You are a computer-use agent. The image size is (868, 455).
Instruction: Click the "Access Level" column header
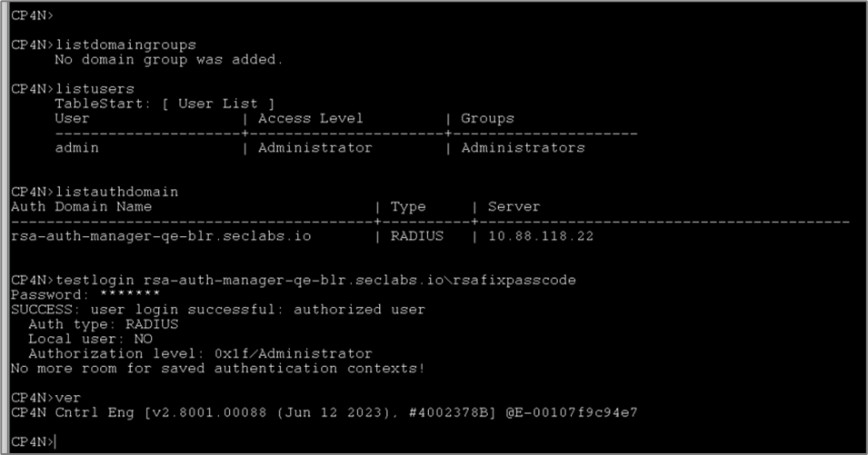tap(310, 118)
